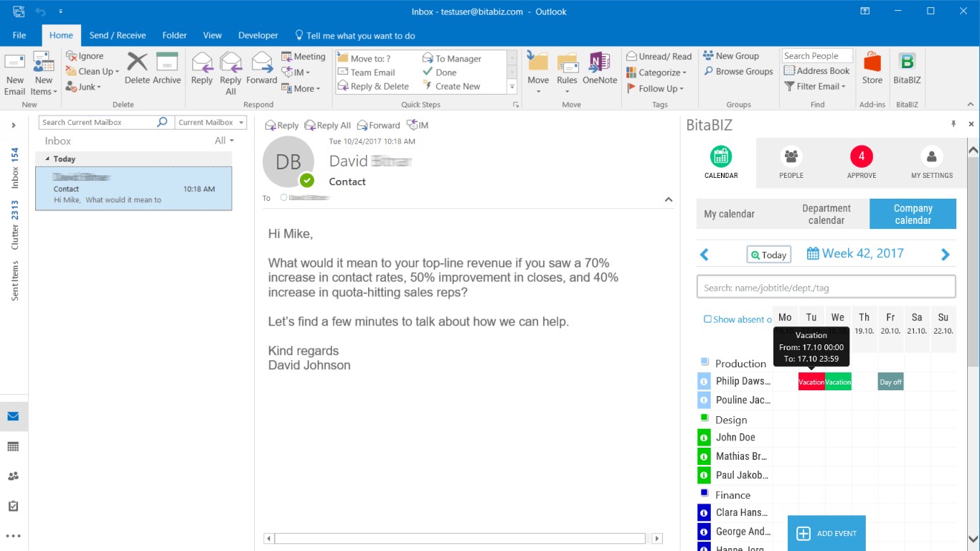This screenshot has height=551, width=980.
Task: Open BitaBIZ Approve section
Action: [x=862, y=163]
